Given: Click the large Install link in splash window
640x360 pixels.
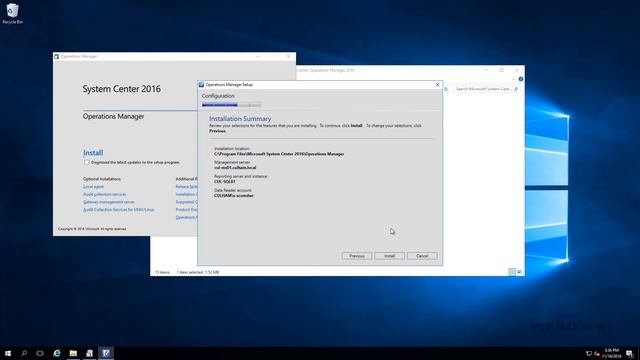Looking at the screenshot, I should tap(93, 153).
